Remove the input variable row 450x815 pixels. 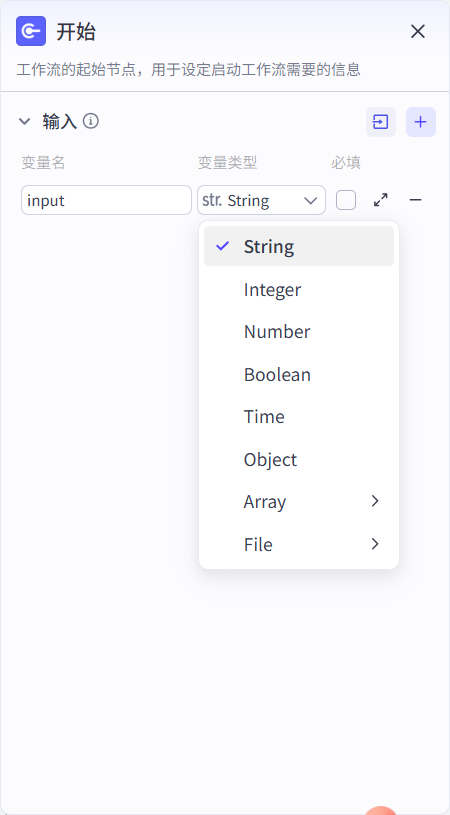pos(415,200)
